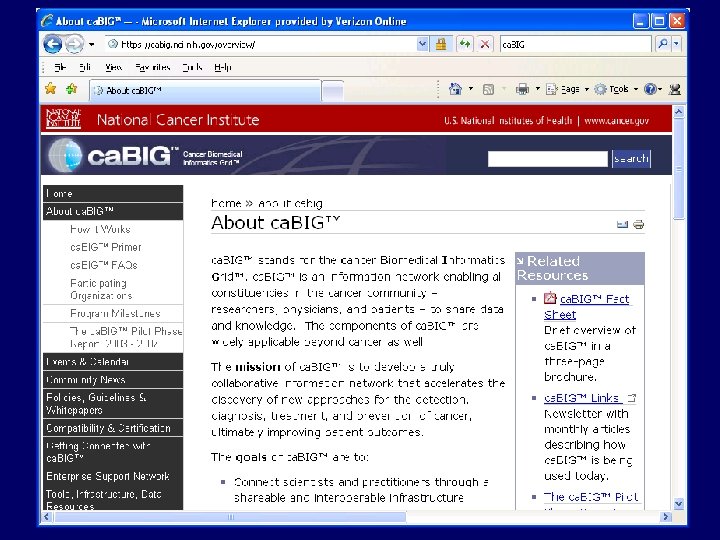Click the green Refresh arrows icon
The width and height of the screenshot is (720, 540).
[465, 45]
